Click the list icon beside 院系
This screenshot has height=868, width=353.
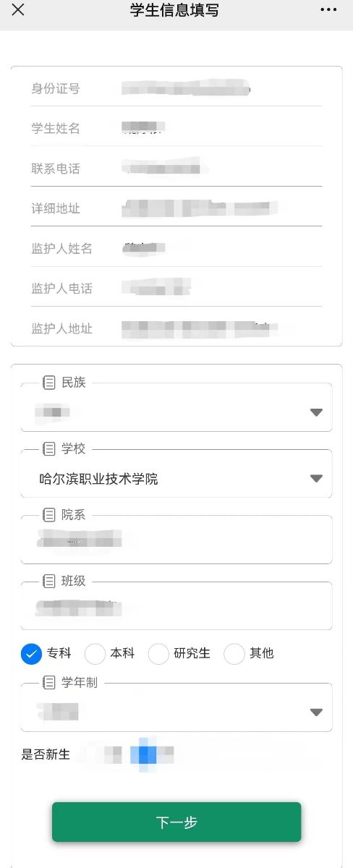[49, 515]
